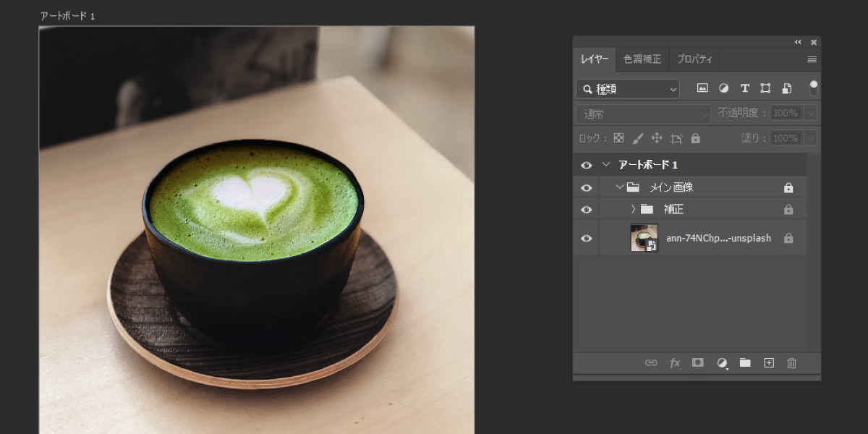
Task: Open the 通常 blend mode dropdown
Action: coord(644,114)
